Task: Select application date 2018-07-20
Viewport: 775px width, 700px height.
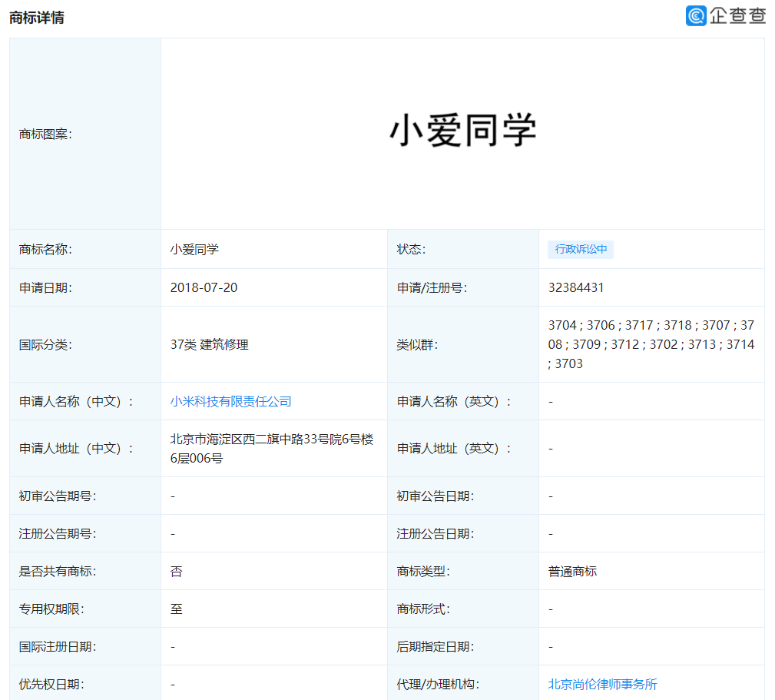Action: point(204,287)
